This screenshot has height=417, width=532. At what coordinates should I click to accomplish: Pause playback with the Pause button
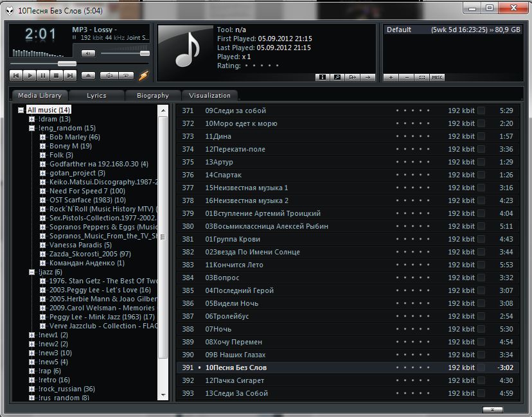pos(43,75)
